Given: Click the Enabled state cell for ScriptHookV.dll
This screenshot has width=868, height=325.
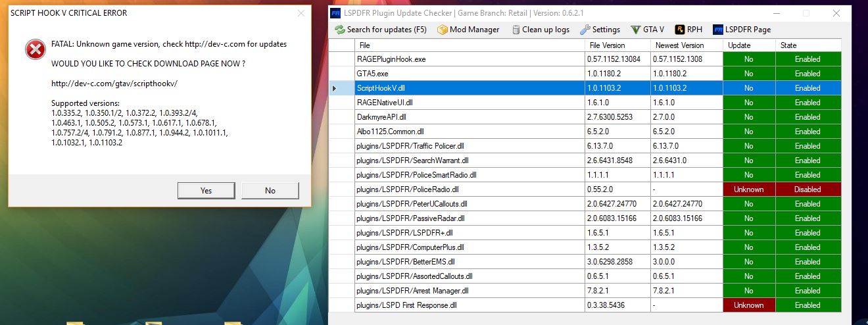Looking at the screenshot, I should [808, 88].
